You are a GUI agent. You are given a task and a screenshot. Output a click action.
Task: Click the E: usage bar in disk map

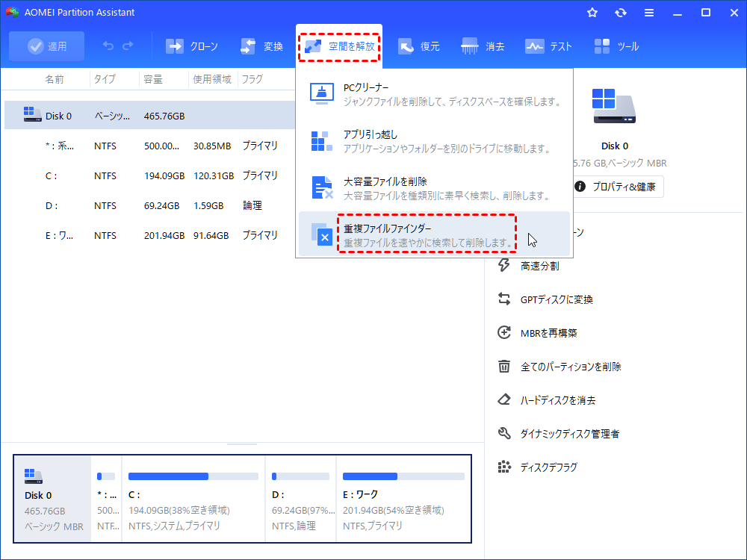pyautogui.click(x=403, y=476)
